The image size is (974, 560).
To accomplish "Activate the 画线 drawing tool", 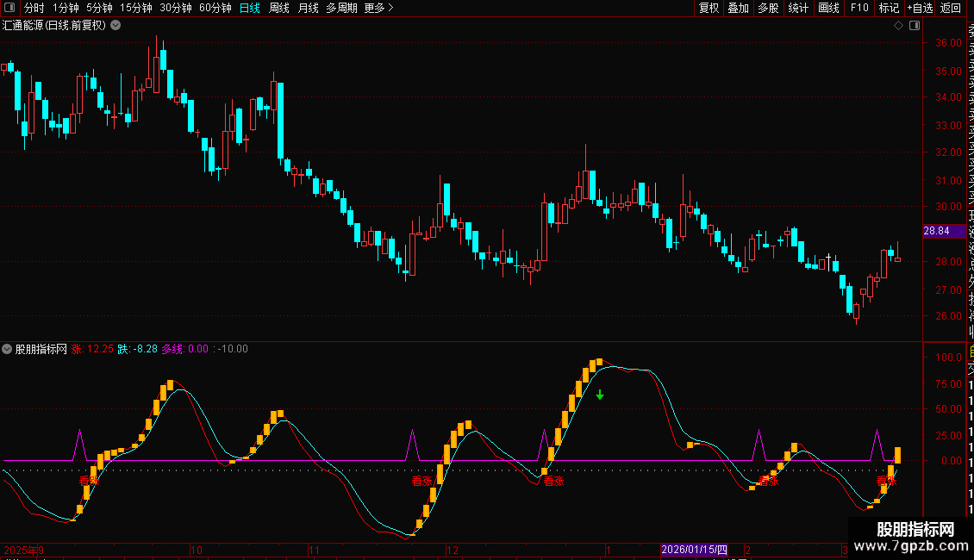I will click(828, 8).
